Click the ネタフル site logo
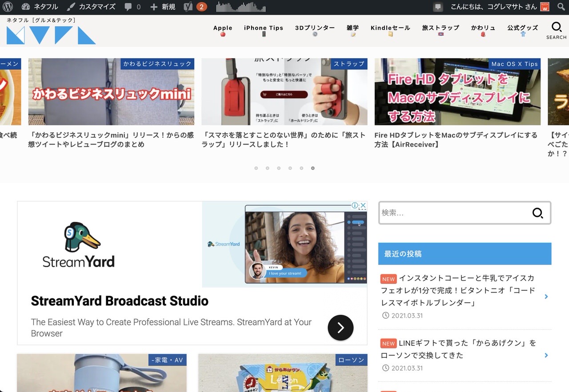569x392 pixels. click(51, 35)
